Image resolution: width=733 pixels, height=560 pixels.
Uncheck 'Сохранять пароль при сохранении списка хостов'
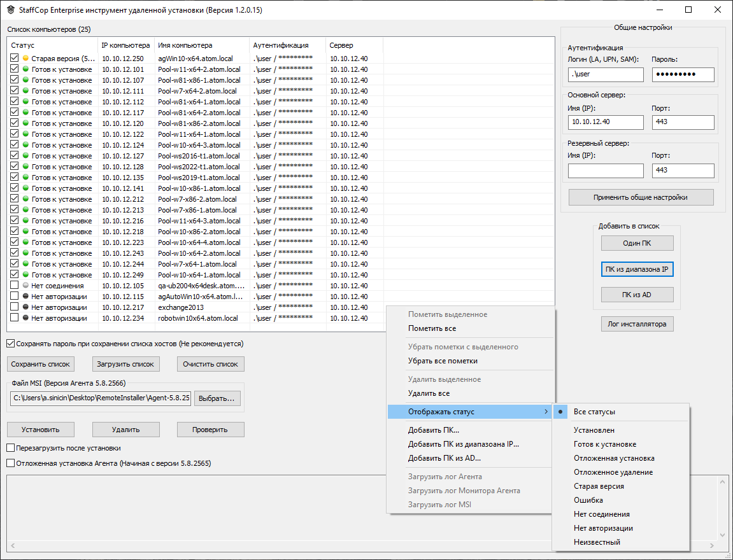point(10,343)
